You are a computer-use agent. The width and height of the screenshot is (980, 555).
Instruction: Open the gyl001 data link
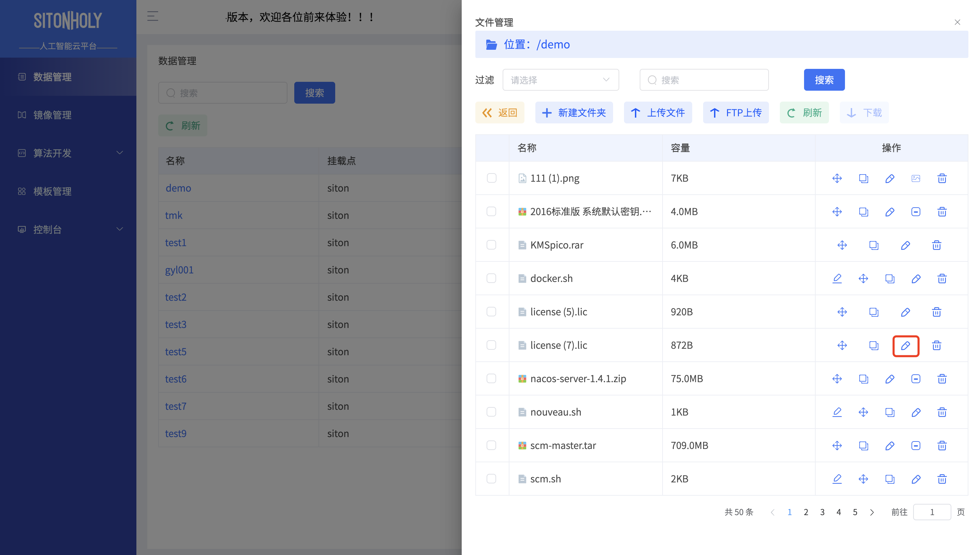pyautogui.click(x=179, y=270)
